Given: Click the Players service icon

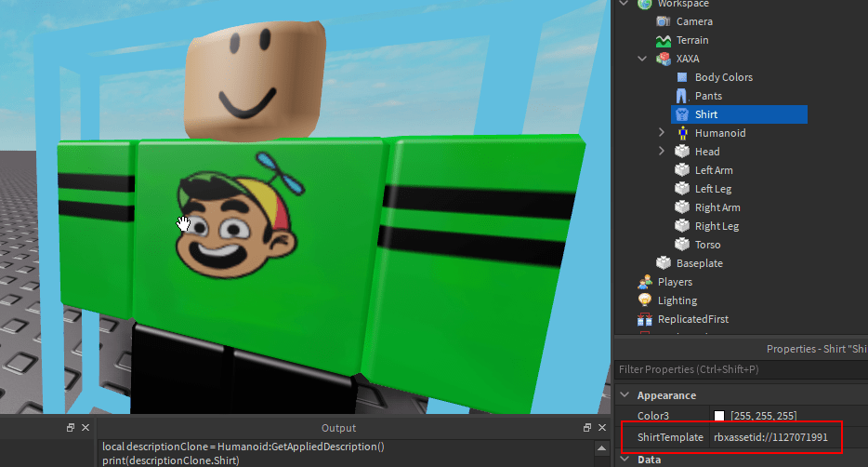Looking at the screenshot, I should tap(645, 282).
